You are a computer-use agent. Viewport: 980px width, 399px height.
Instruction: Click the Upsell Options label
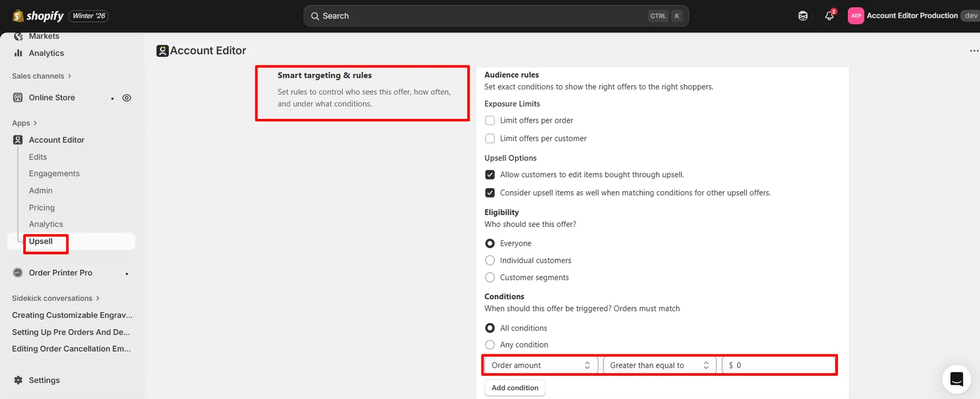point(510,158)
